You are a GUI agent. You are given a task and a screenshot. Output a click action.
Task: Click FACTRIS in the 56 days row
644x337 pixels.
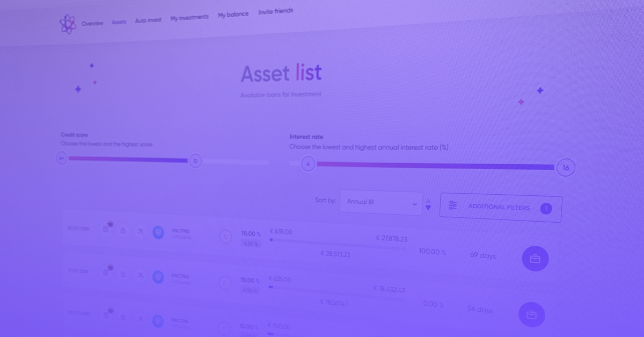[180, 276]
